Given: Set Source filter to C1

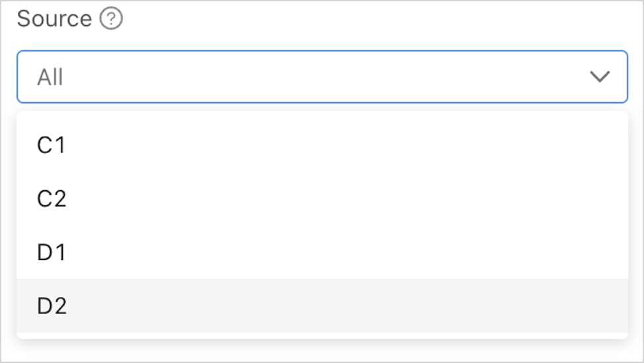Looking at the screenshot, I should point(51,145).
